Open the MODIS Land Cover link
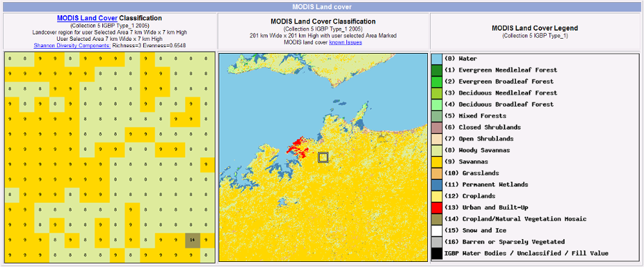 tap(87, 19)
